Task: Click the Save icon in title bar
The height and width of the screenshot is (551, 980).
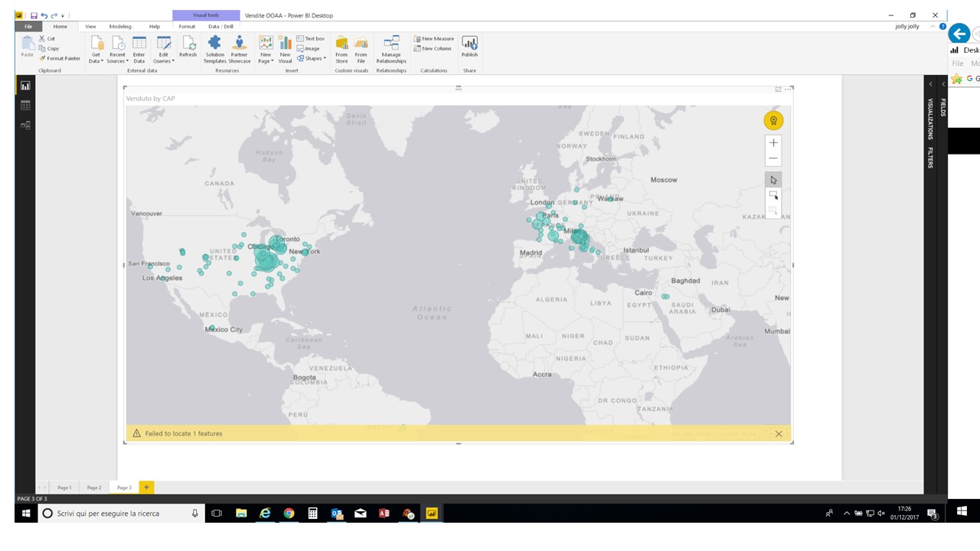Action: tap(34, 15)
